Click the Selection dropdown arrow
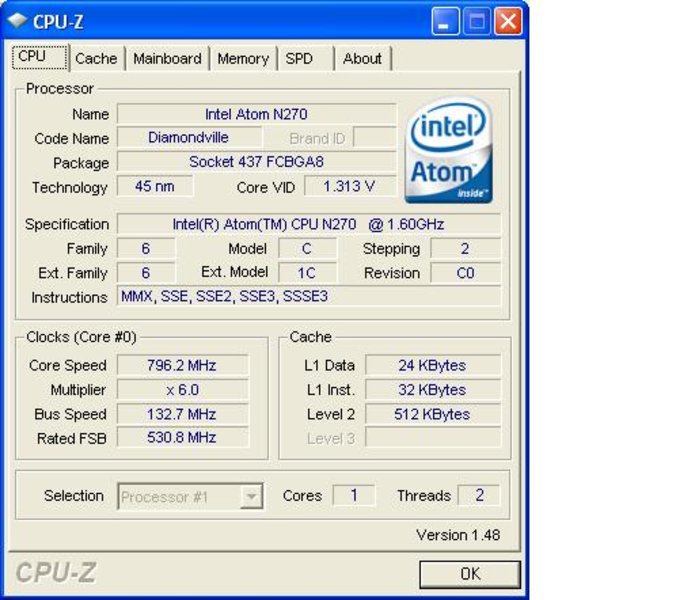 point(251,496)
